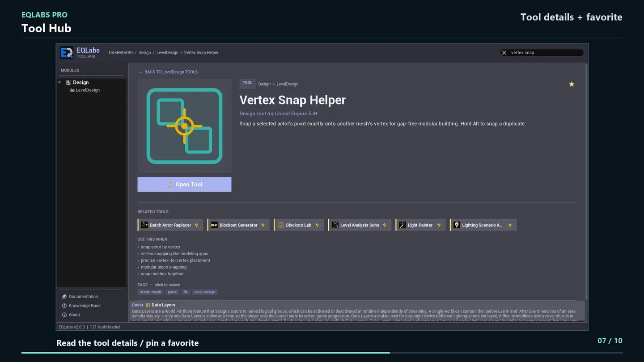Open the Blockout Lab related tool

pyautogui.click(x=299, y=225)
